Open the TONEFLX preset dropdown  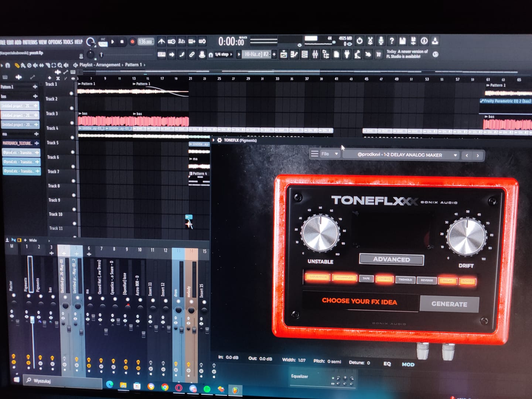click(x=401, y=155)
